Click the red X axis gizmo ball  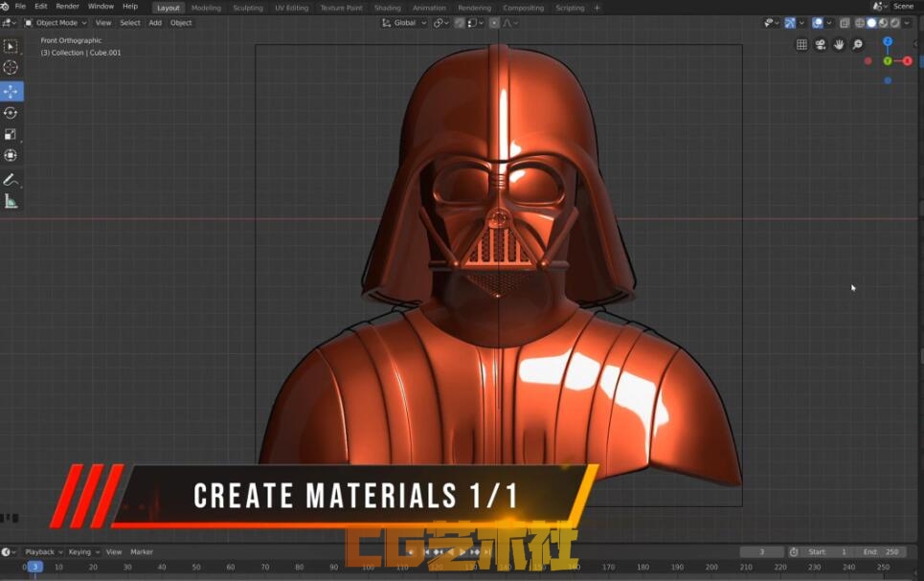click(907, 60)
